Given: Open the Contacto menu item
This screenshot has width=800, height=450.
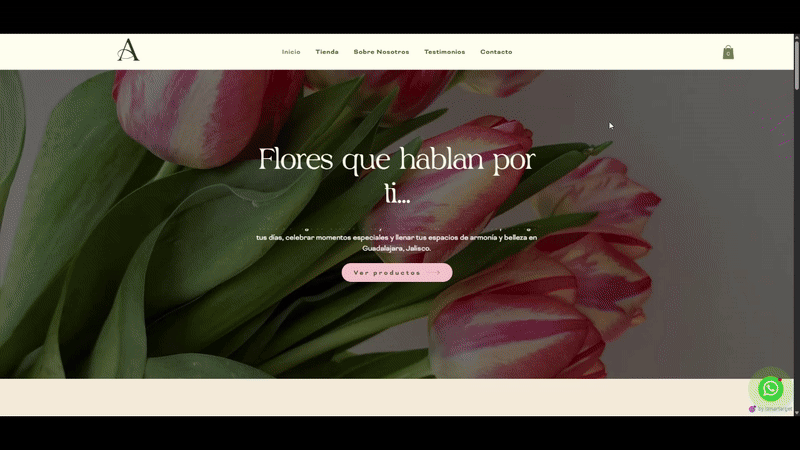Looking at the screenshot, I should [496, 52].
